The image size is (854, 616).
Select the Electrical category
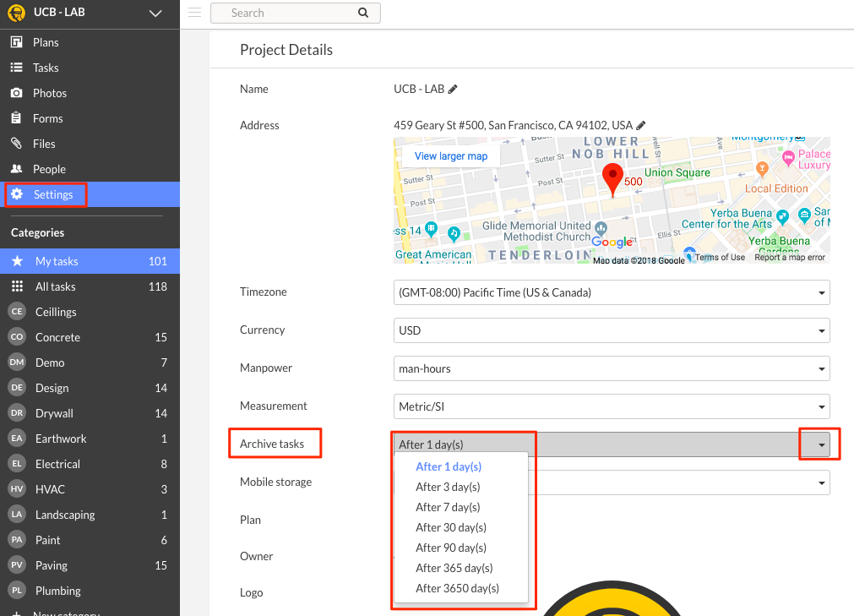90,464
